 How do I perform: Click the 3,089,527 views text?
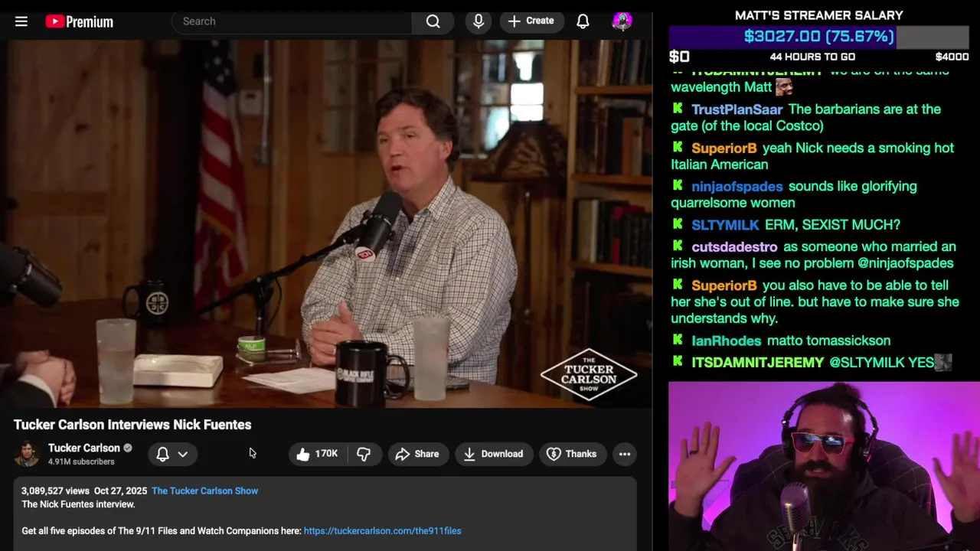coord(55,491)
